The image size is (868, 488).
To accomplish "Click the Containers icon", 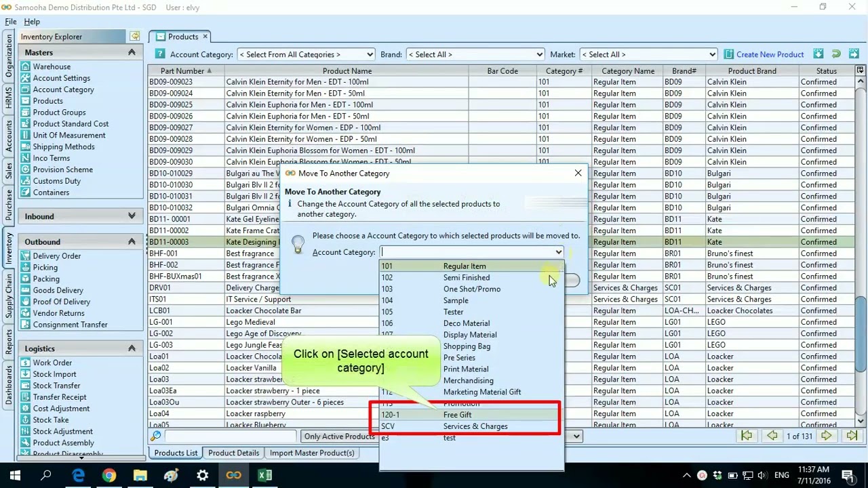I will 25,192.
